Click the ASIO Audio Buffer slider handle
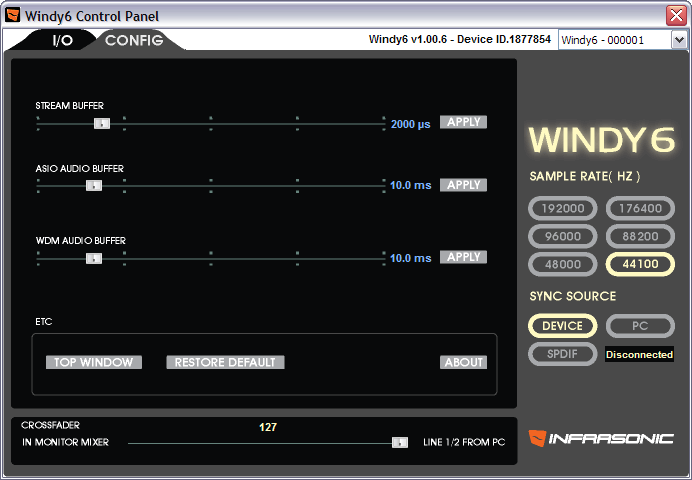The height and width of the screenshot is (480, 692). 94,186
